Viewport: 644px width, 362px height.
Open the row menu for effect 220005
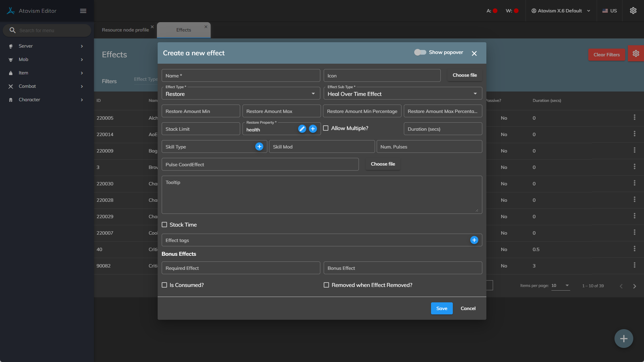[x=634, y=117]
